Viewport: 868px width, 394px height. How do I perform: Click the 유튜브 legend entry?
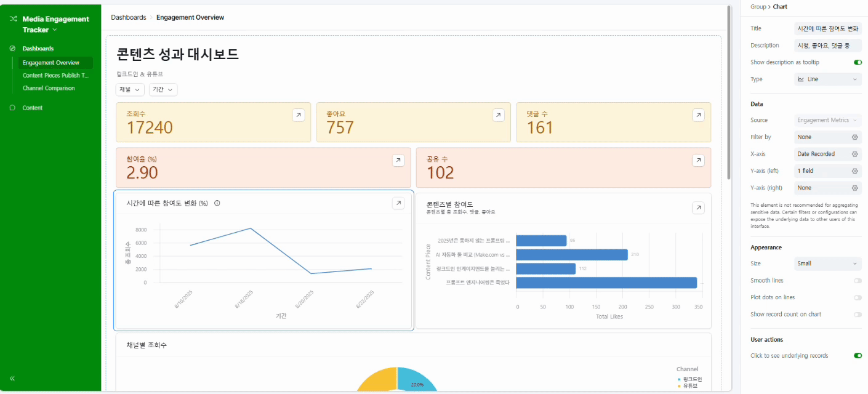[x=686, y=386]
